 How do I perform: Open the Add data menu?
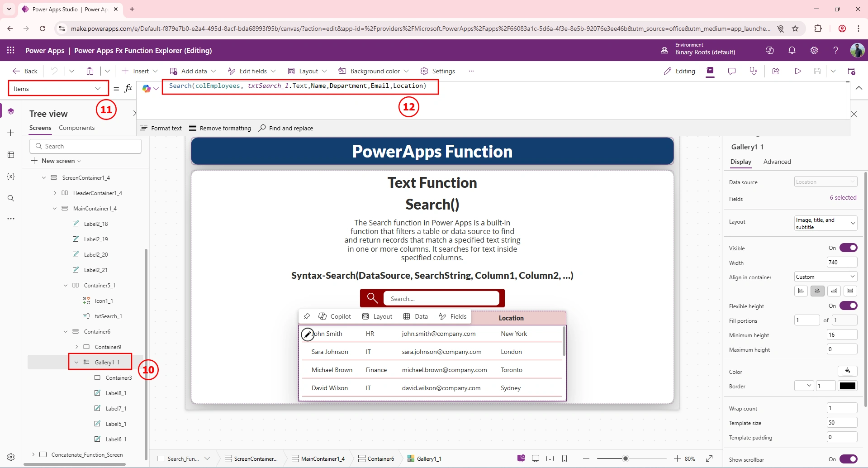(193, 71)
